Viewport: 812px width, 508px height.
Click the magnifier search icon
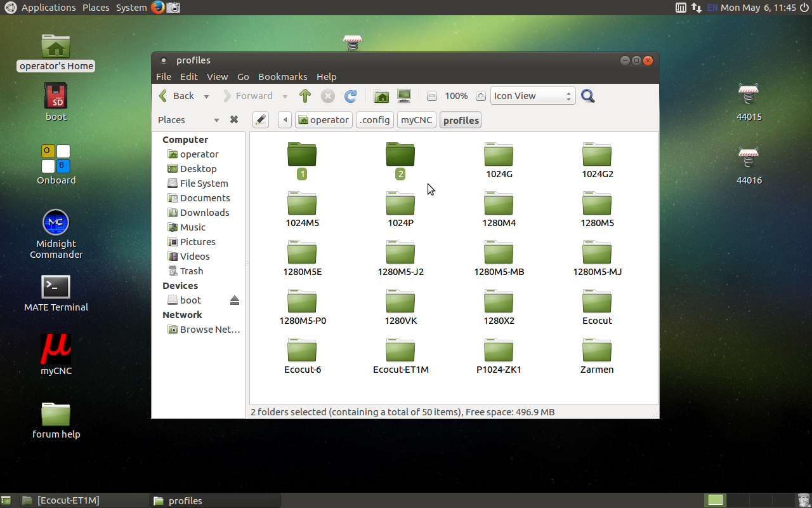pyautogui.click(x=588, y=96)
